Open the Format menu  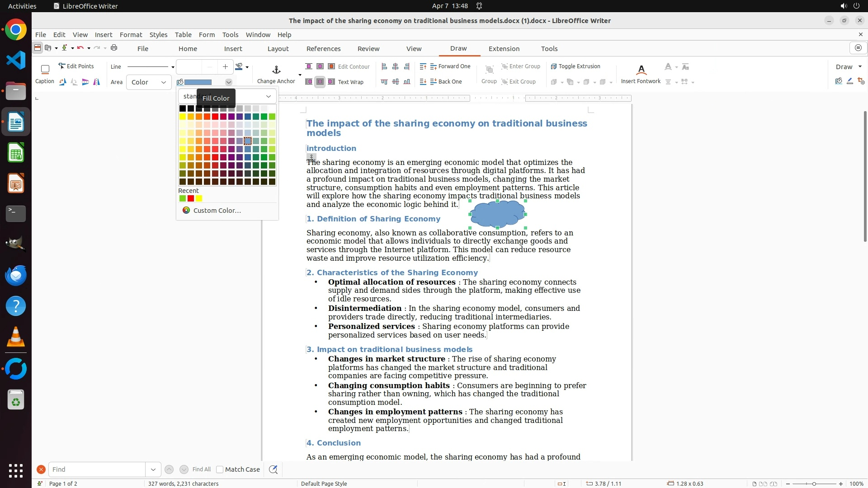pos(131,35)
